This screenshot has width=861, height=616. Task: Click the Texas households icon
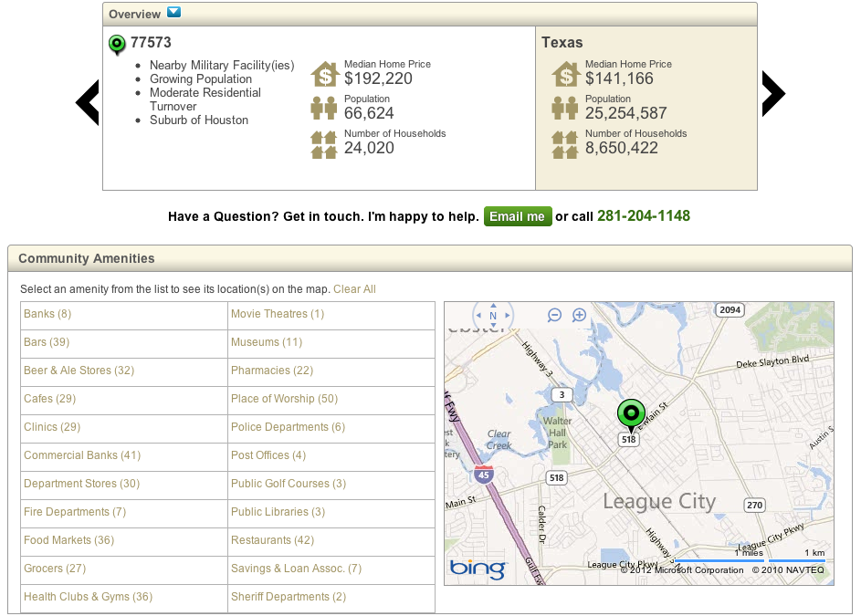(x=565, y=144)
